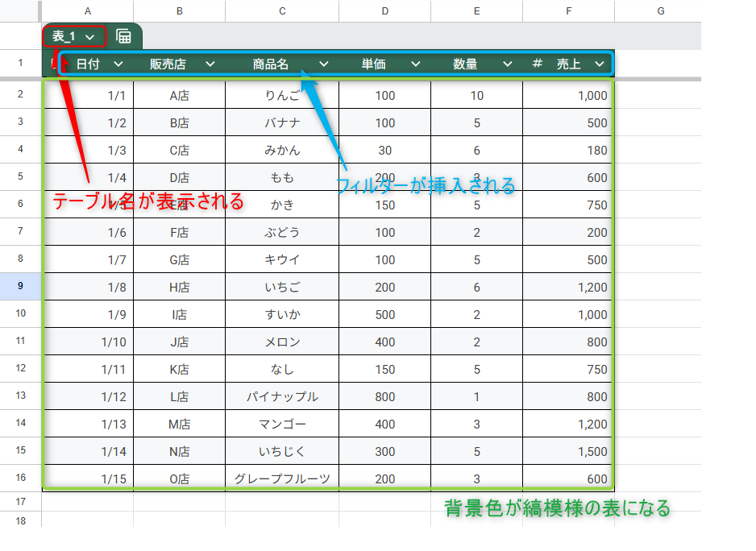Open the 商品名 column filter dropdown
Image resolution: width=756 pixels, height=551 pixels.
pos(323,64)
